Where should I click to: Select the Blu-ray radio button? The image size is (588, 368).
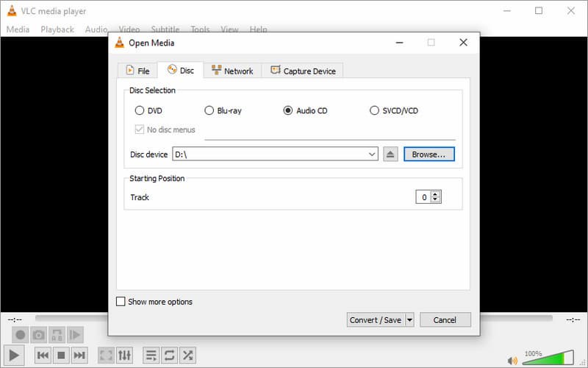[209, 110]
